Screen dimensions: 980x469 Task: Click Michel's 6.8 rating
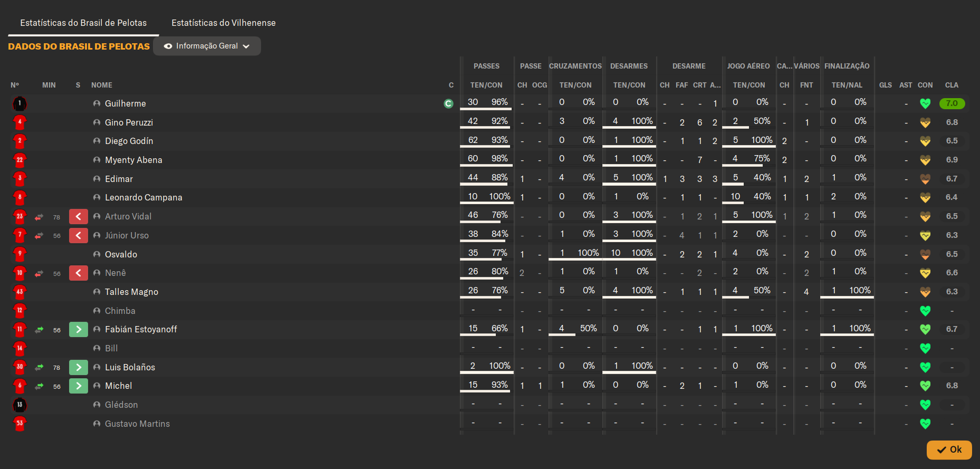click(952, 386)
